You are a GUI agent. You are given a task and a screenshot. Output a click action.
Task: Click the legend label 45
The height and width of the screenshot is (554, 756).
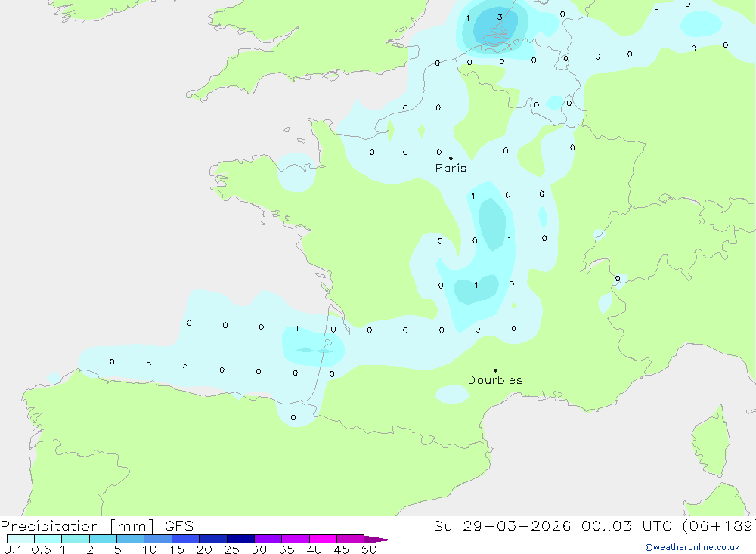342,549
